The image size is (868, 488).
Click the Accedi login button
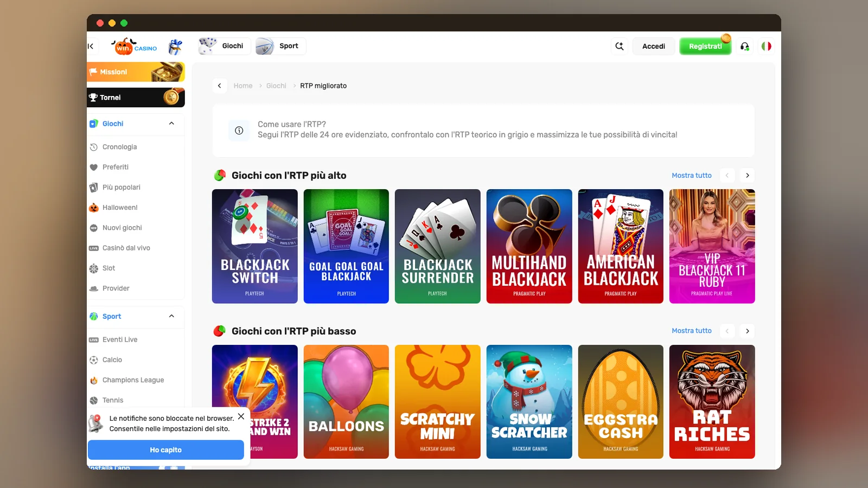(654, 46)
